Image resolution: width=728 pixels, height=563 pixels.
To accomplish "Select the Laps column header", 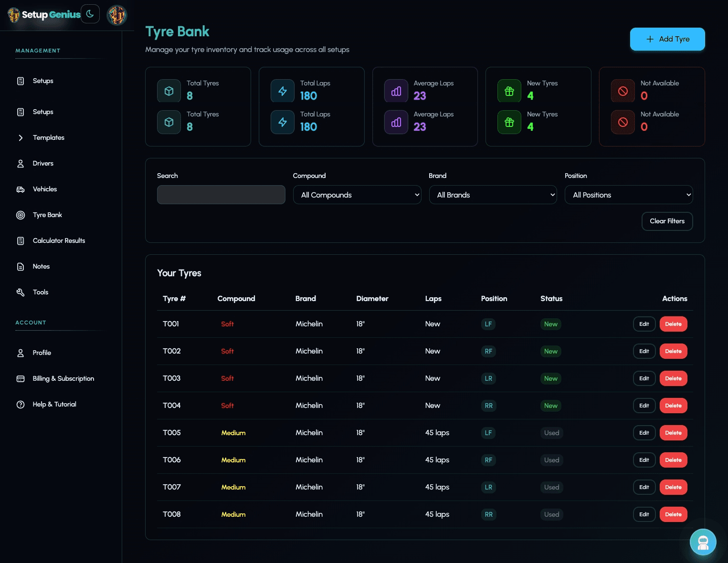I will 433,299.
